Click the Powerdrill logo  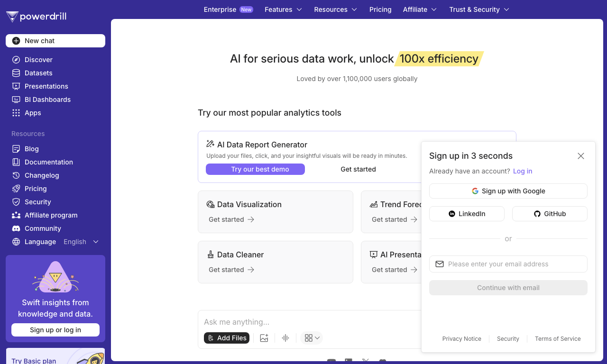click(x=36, y=17)
